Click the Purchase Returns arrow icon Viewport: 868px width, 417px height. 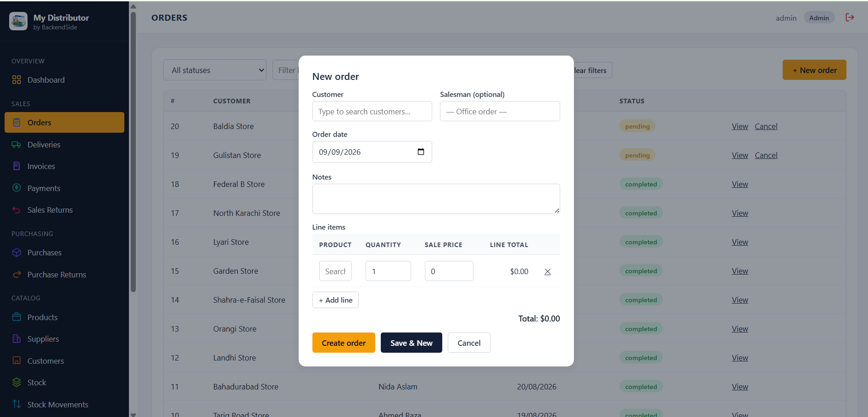coord(17,275)
